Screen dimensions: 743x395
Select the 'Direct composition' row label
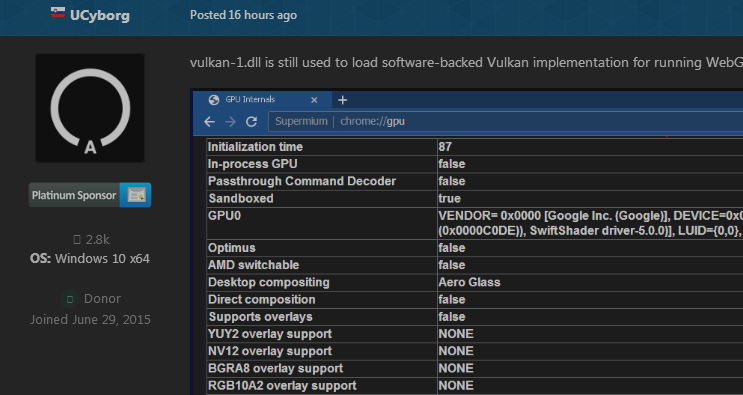(262, 300)
